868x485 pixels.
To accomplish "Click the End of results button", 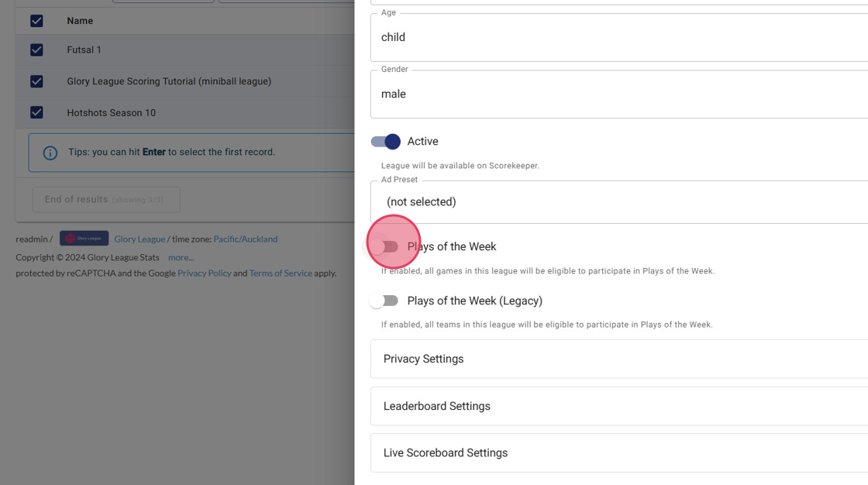I will (x=105, y=199).
